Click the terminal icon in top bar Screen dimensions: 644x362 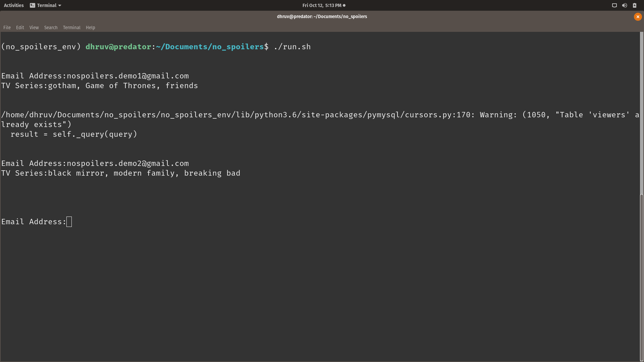(x=33, y=5)
